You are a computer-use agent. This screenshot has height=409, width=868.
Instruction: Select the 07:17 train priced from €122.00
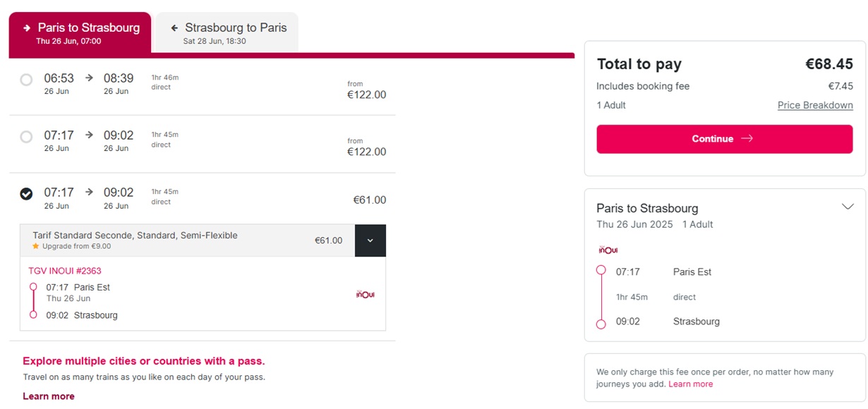[26, 137]
